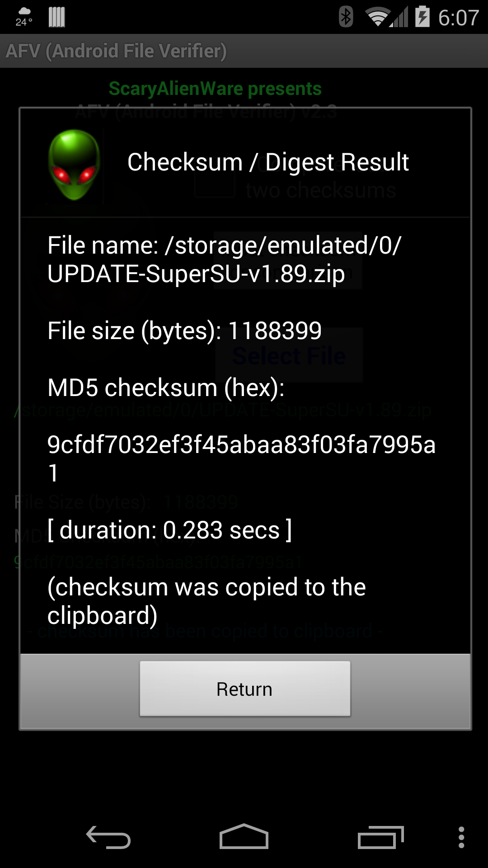
Task: Tap the cellular signal strength icon
Action: (x=399, y=17)
